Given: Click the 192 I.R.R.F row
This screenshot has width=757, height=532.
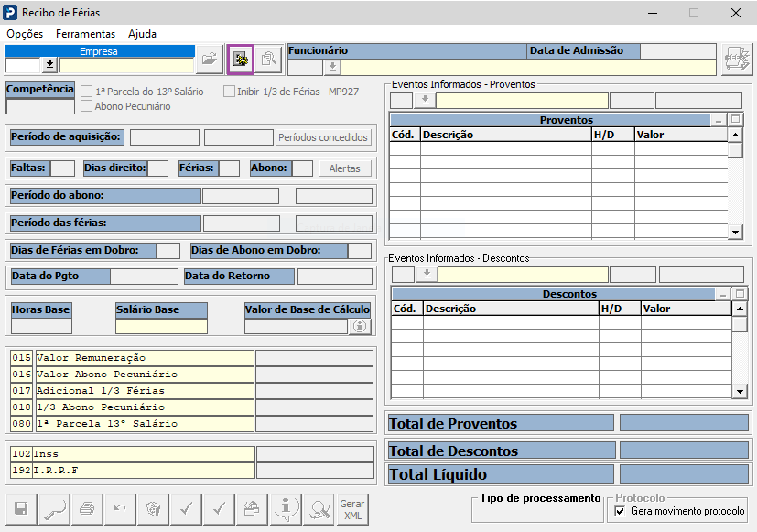Looking at the screenshot, I should point(192,471).
